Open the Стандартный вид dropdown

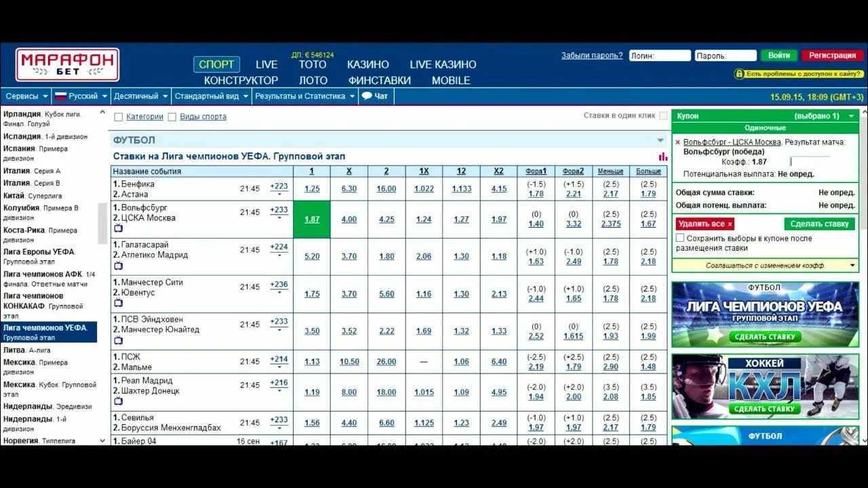(212, 96)
